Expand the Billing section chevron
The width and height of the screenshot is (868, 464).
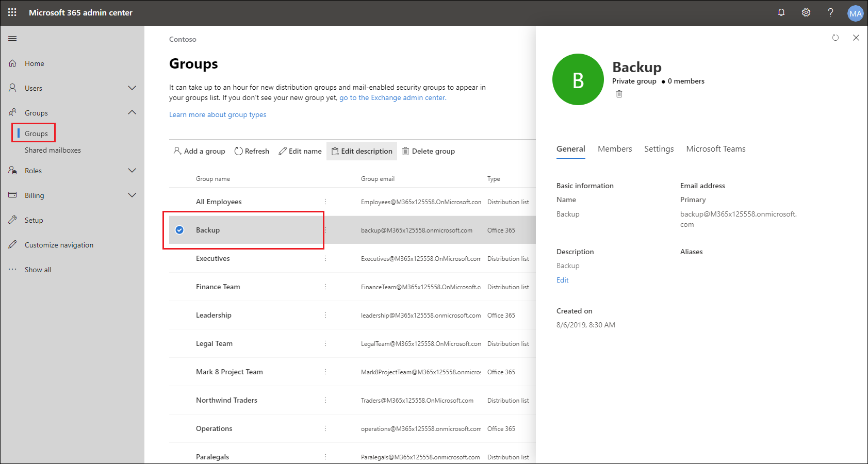[x=132, y=195]
